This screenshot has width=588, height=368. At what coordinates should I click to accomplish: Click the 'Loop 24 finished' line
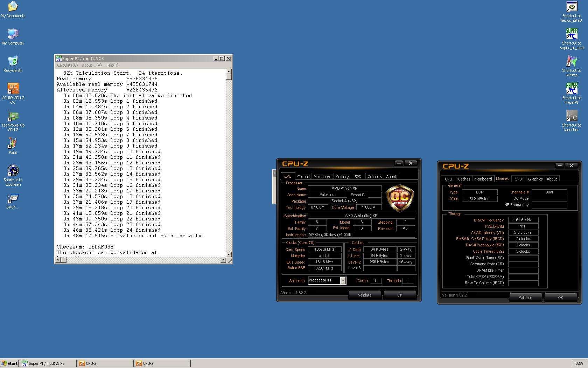[x=112, y=230]
